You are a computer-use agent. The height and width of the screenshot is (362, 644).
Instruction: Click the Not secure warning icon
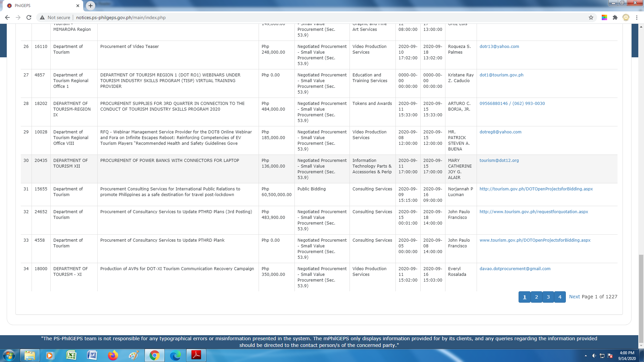click(x=42, y=17)
